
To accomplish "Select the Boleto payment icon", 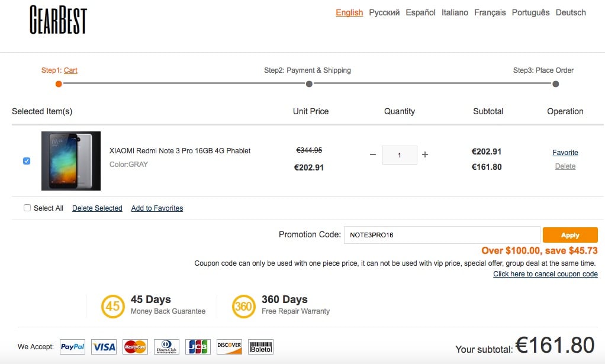I will 260,347.
